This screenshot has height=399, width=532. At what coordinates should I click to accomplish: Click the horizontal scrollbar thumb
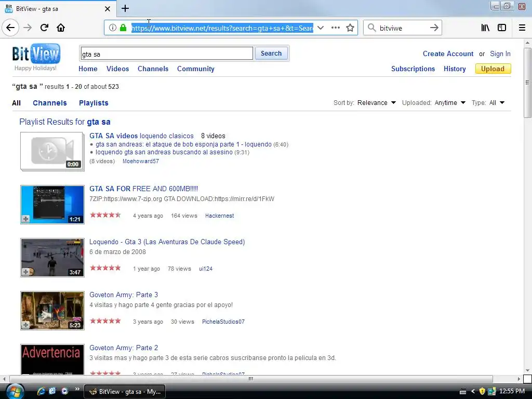(x=251, y=379)
